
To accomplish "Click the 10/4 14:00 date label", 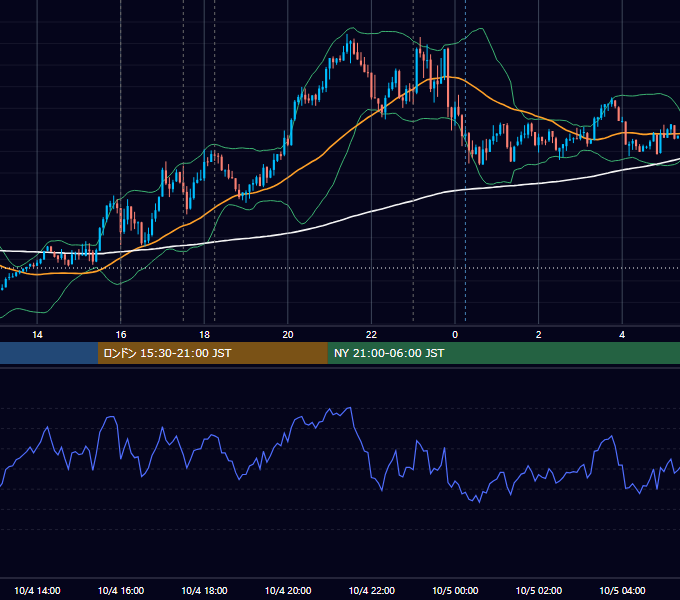I will 37,590.
